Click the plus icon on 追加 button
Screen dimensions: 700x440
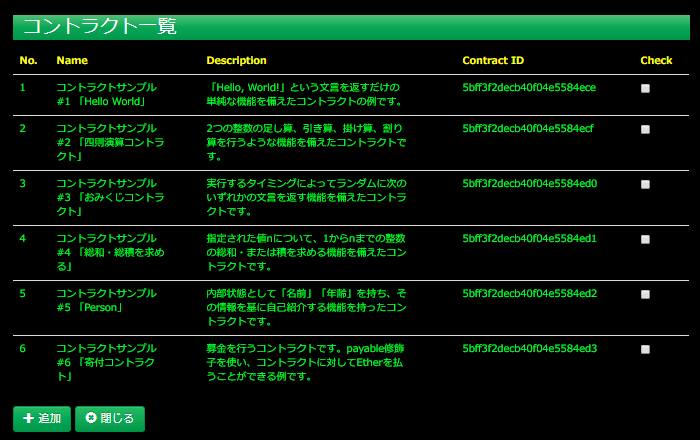tap(28, 419)
